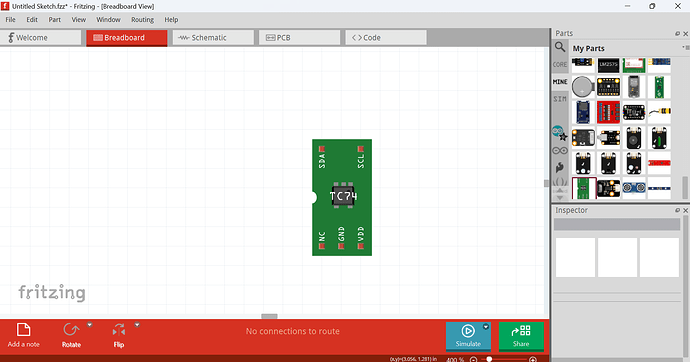
Task: Click the green Share button
Action: click(521, 336)
